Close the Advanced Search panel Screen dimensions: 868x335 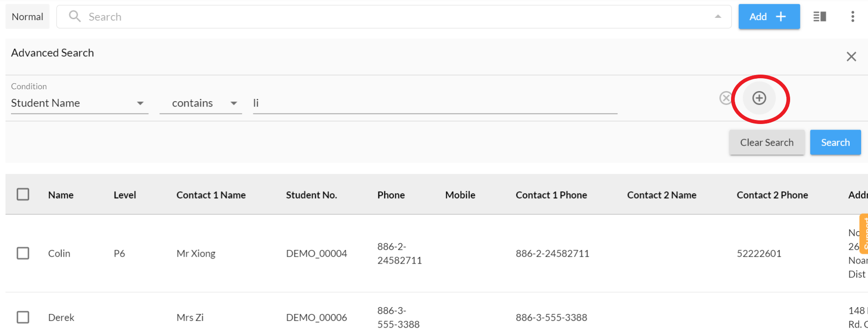click(x=851, y=56)
